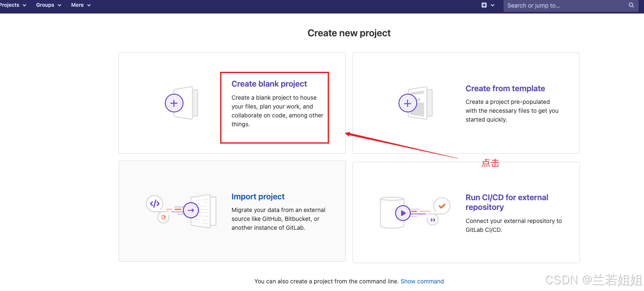Open the Groups dropdown menu
644x291 pixels.
pos(49,5)
